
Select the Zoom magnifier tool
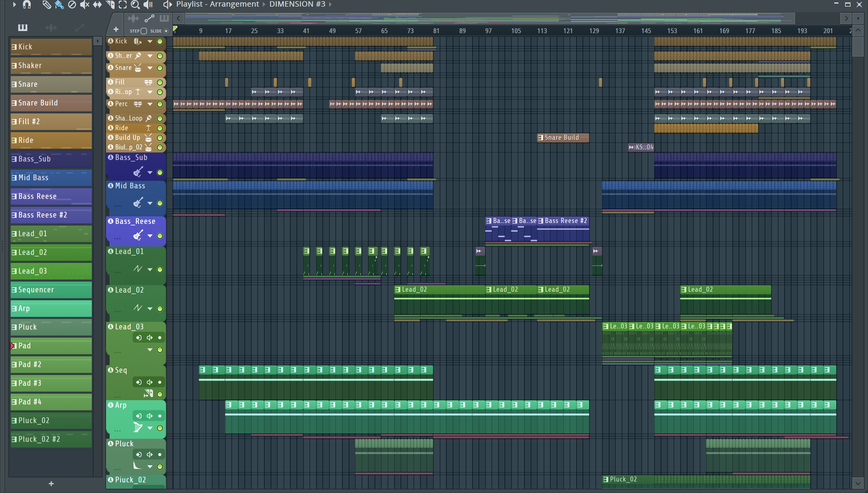(135, 5)
